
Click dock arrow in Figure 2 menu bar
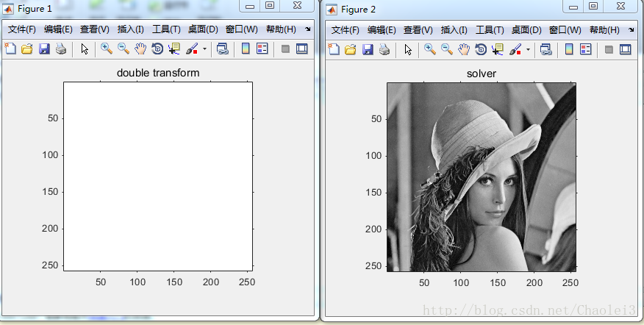pyautogui.click(x=632, y=29)
